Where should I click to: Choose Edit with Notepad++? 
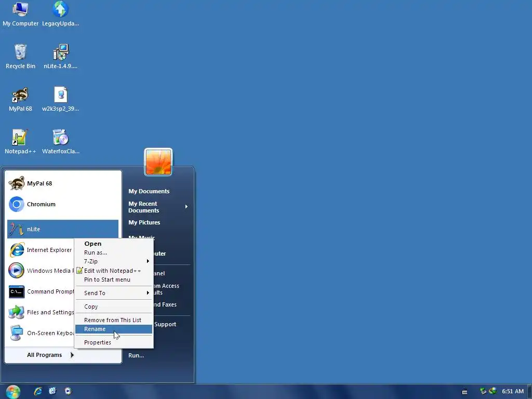pyautogui.click(x=114, y=271)
